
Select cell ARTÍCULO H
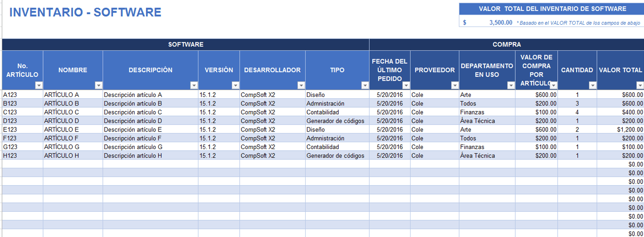[x=73, y=155]
